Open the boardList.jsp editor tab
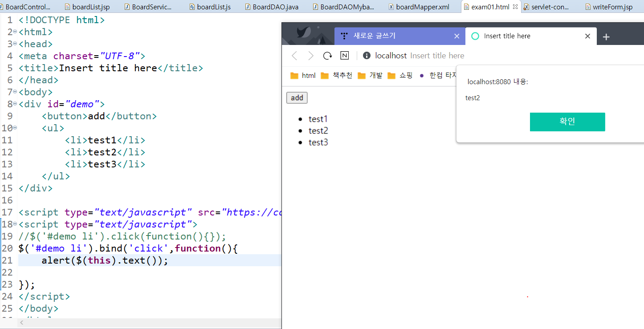 pos(87,7)
